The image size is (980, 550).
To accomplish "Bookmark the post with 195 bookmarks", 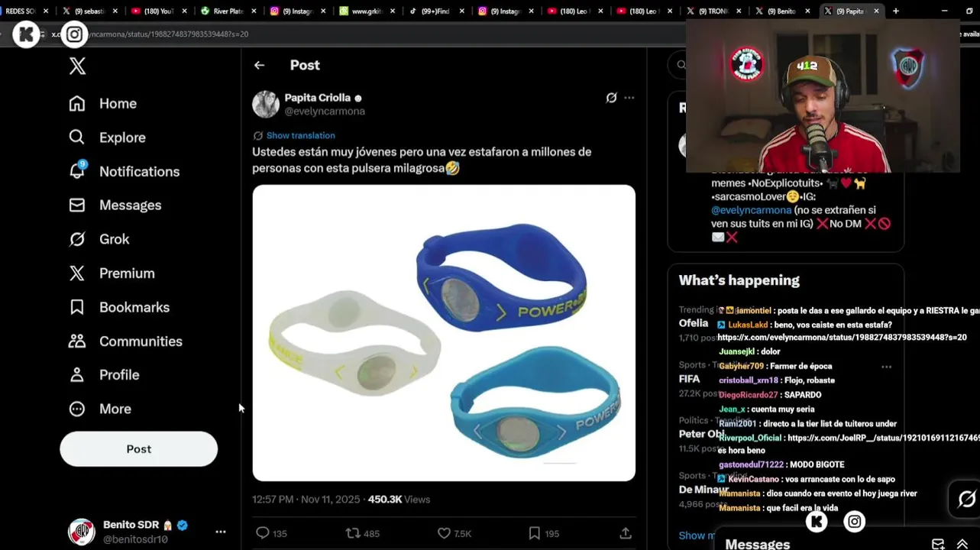I will point(535,533).
